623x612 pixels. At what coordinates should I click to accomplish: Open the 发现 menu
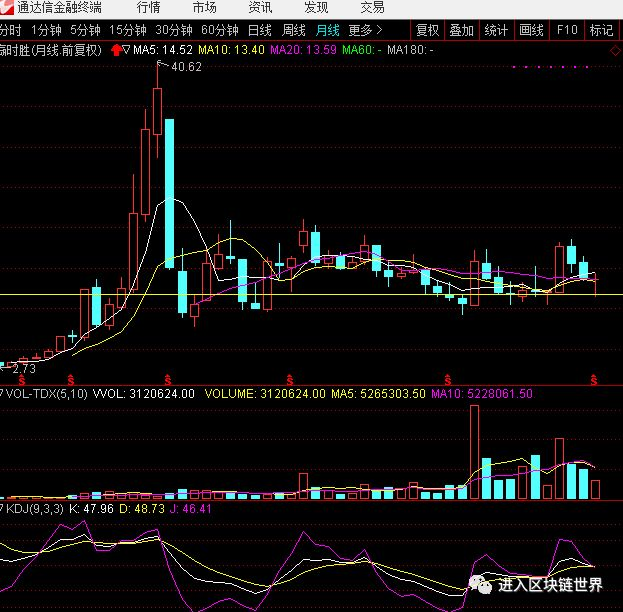(x=316, y=8)
